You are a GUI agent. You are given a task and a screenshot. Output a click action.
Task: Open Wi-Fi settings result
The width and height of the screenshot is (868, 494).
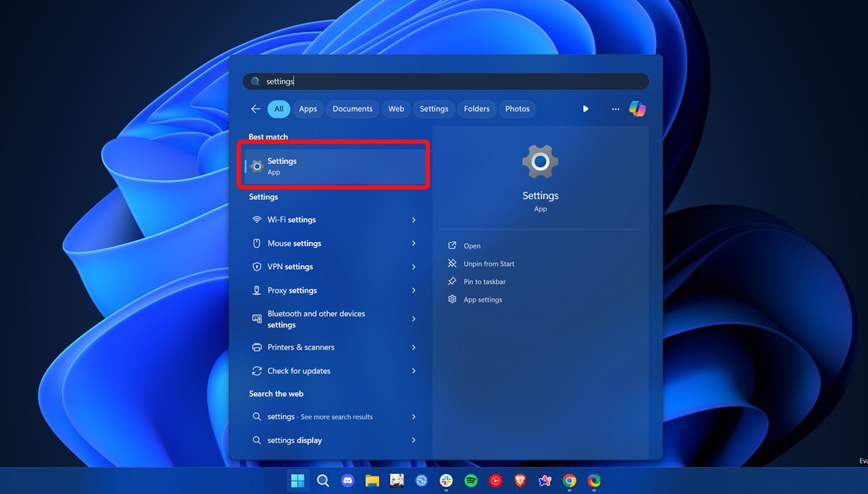point(334,220)
